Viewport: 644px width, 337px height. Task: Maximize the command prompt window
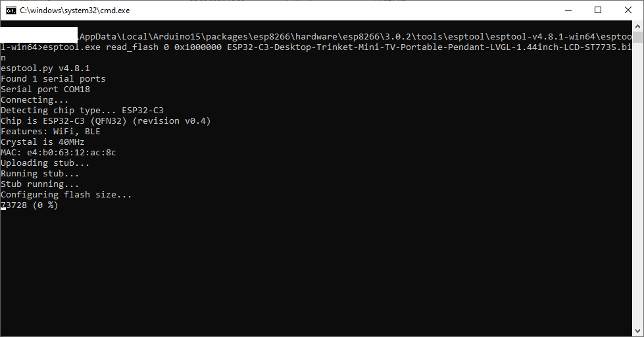click(x=598, y=11)
